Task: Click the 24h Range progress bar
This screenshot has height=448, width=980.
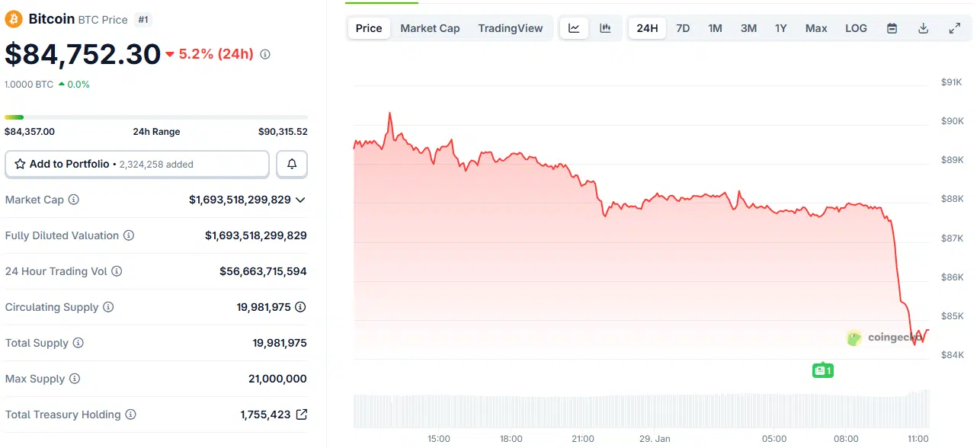Action: 156,117
